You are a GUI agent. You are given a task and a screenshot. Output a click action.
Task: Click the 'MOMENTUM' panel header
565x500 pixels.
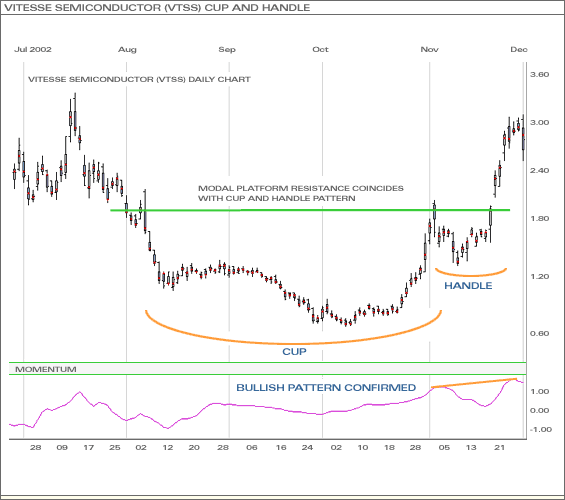(x=46, y=369)
